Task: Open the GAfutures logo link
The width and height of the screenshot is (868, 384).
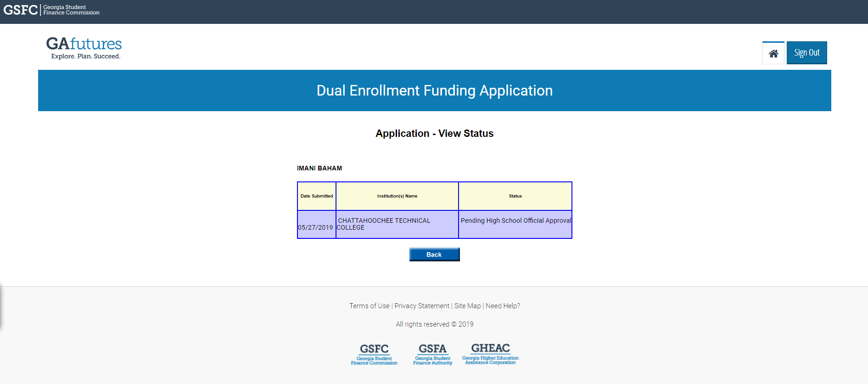Action: [x=84, y=48]
